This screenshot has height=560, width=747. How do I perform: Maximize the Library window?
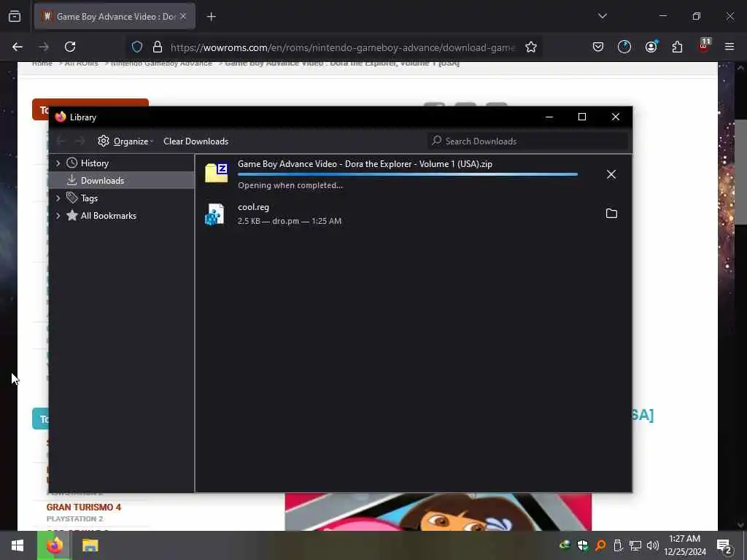click(581, 117)
